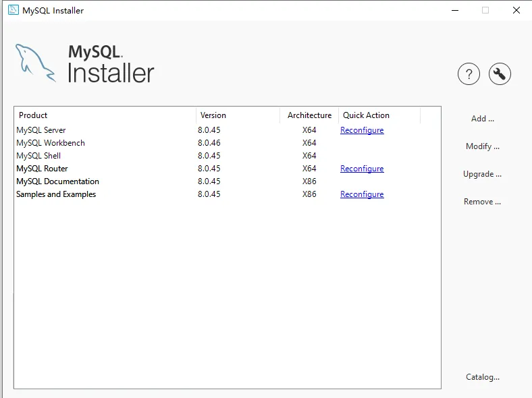The width and height of the screenshot is (532, 398).
Task: Click version 8.0.45 of MySQL Router
Action: tap(209, 169)
